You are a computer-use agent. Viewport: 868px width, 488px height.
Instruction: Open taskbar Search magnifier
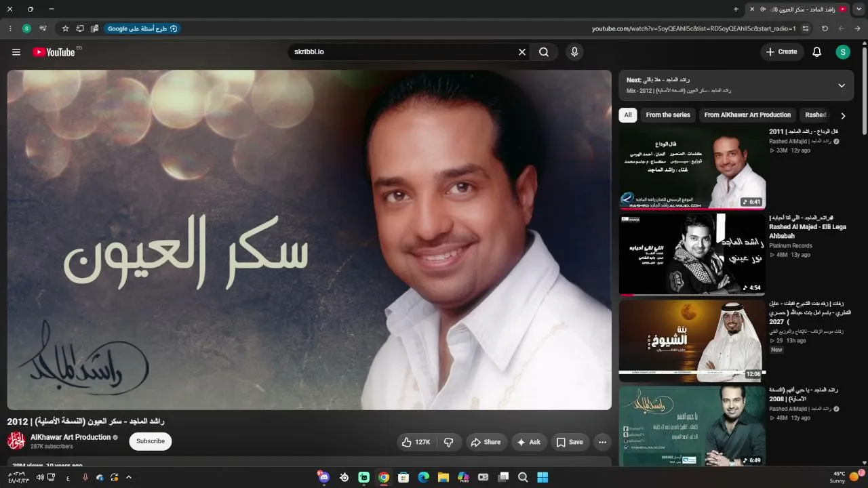(523, 477)
